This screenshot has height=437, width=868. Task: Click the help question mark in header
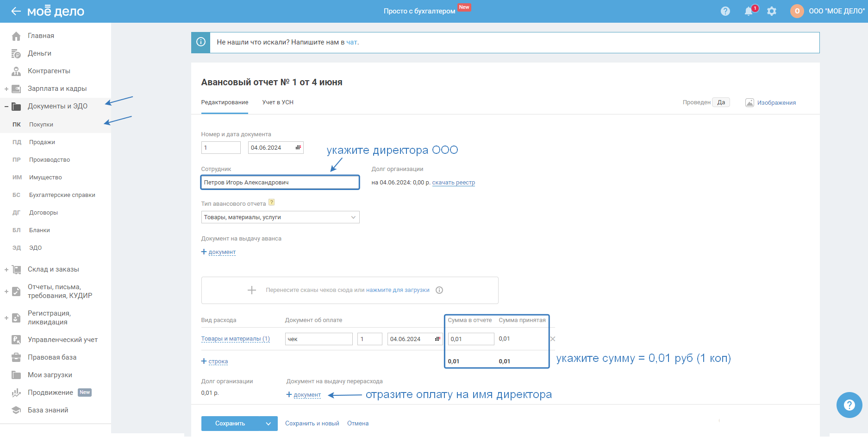tap(725, 11)
